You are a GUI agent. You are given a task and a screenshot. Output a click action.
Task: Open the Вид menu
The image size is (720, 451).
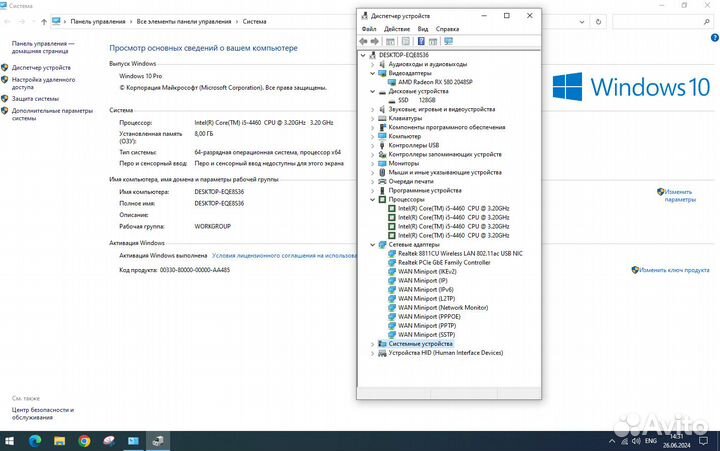pos(422,29)
